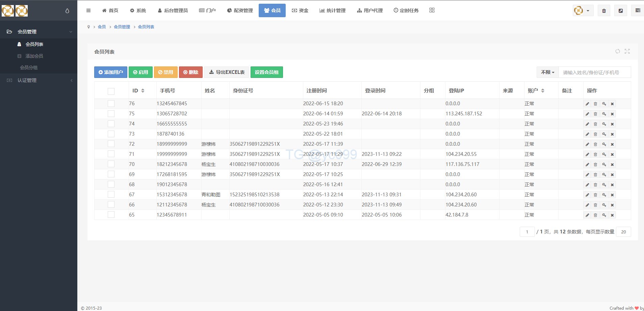The width and height of the screenshot is (644, 311).
Task: Click edit pencil icon for ID 76
Action: pyautogui.click(x=587, y=104)
